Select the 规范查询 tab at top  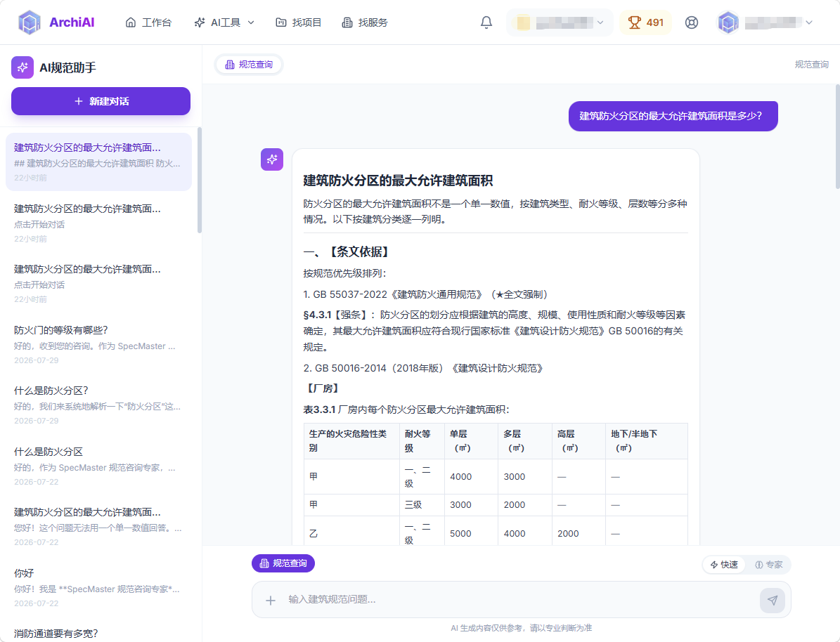tap(249, 65)
